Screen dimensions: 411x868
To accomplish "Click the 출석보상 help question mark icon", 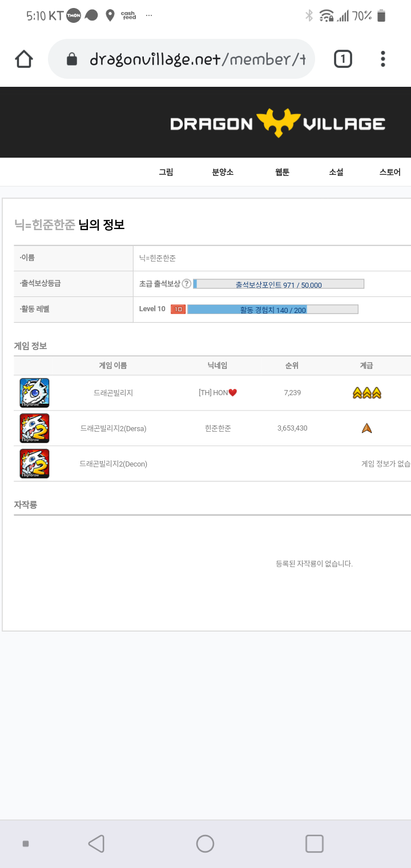I will tap(187, 284).
